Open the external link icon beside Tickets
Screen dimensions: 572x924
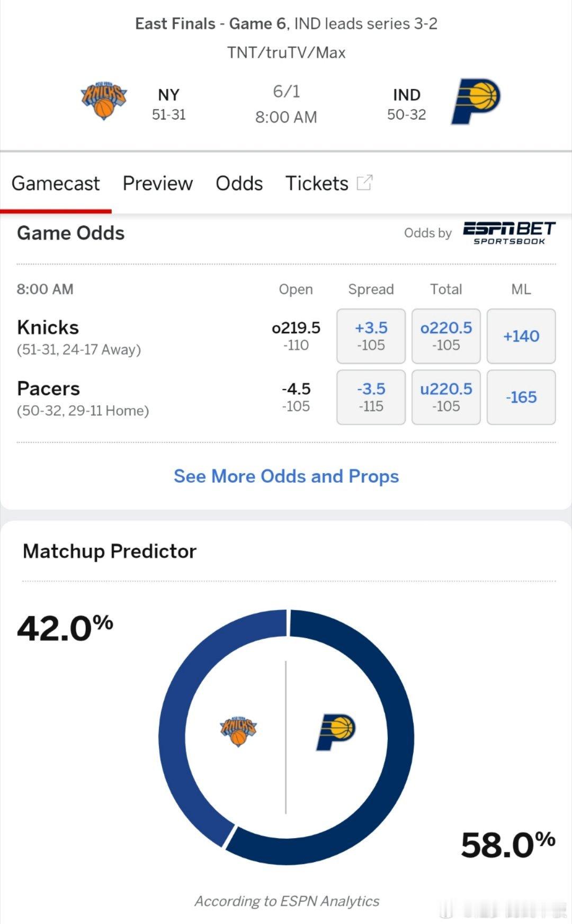[x=364, y=183]
